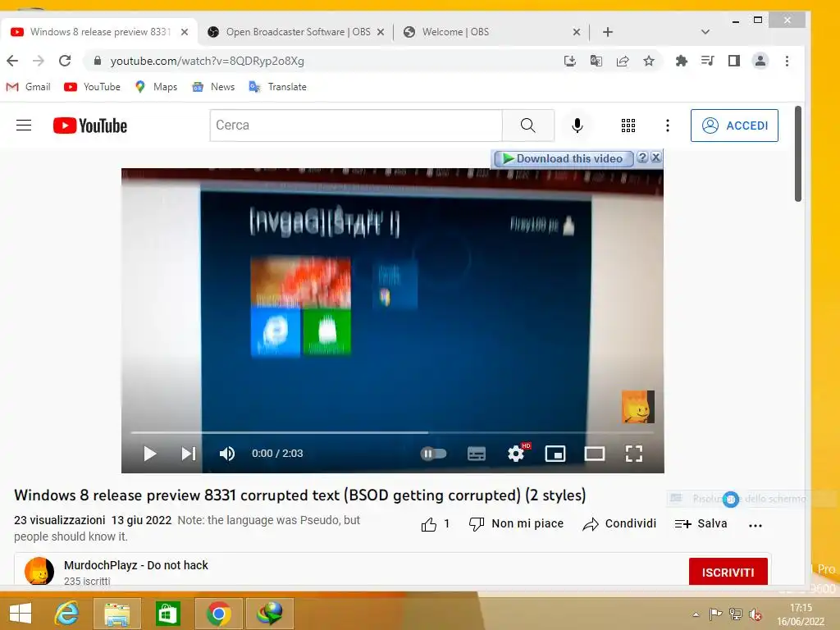
Task: Open MurdochPlayz channel avatar
Action: coord(39,571)
